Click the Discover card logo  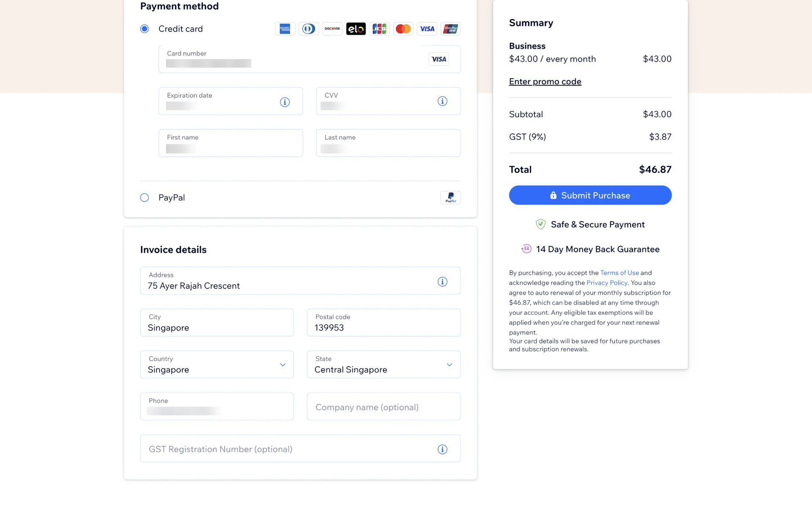pos(332,29)
